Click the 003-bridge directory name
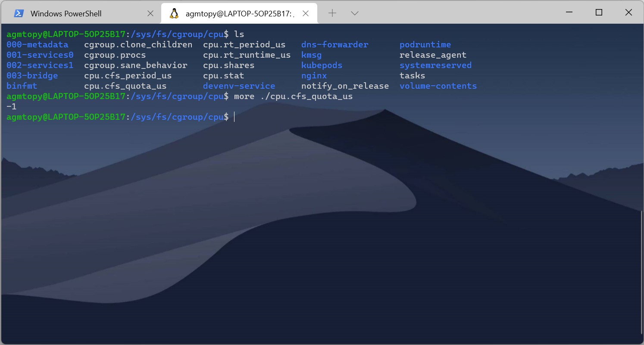 tap(32, 75)
